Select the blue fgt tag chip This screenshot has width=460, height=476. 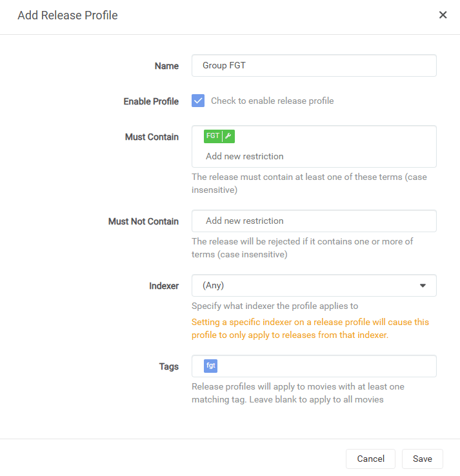tap(210, 366)
